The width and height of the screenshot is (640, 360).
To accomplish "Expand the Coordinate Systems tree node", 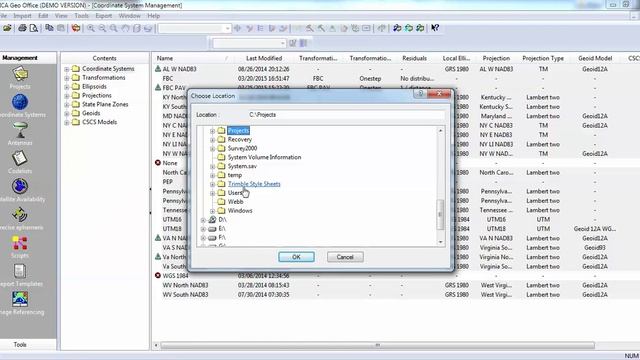I will point(67,69).
